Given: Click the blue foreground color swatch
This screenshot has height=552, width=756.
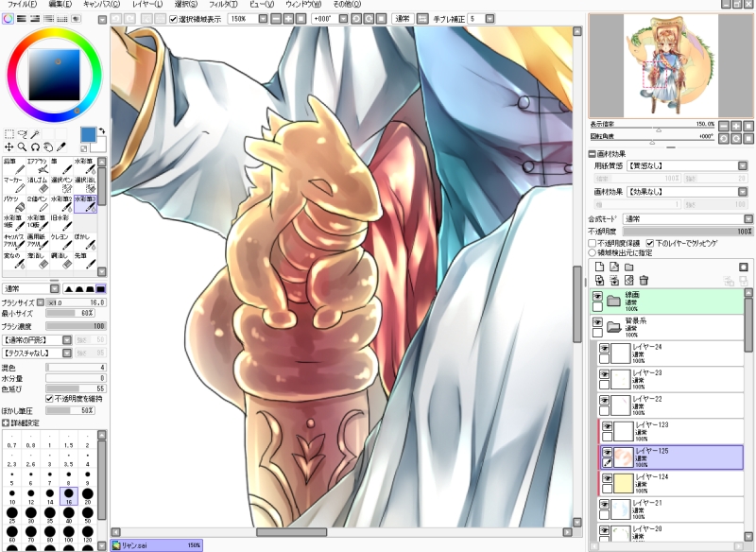Looking at the screenshot, I should point(88,135).
